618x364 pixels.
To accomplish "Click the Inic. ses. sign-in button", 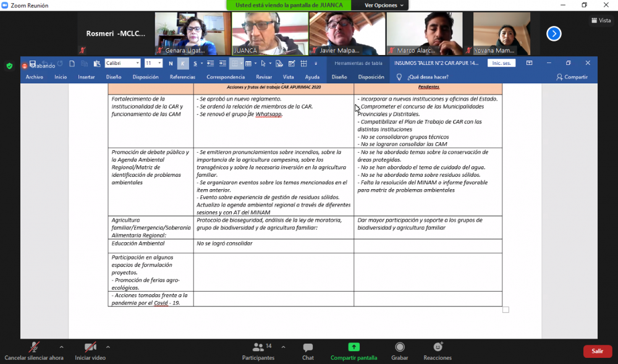I will coord(501,63).
